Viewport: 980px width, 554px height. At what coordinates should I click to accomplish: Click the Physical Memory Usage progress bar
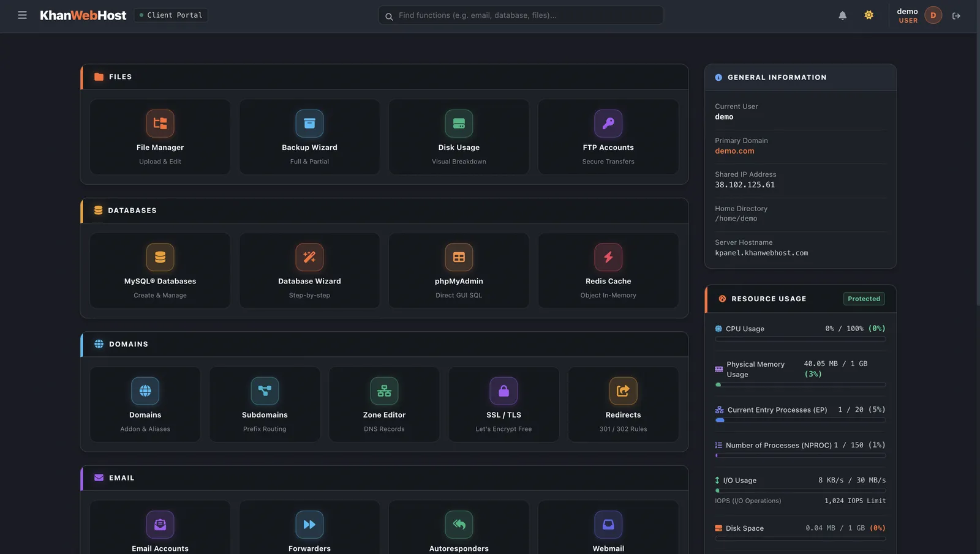pyautogui.click(x=800, y=385)
